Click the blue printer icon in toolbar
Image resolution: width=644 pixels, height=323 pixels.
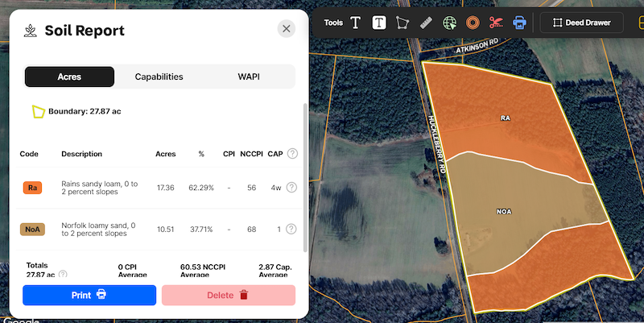(x=520, y=23)
